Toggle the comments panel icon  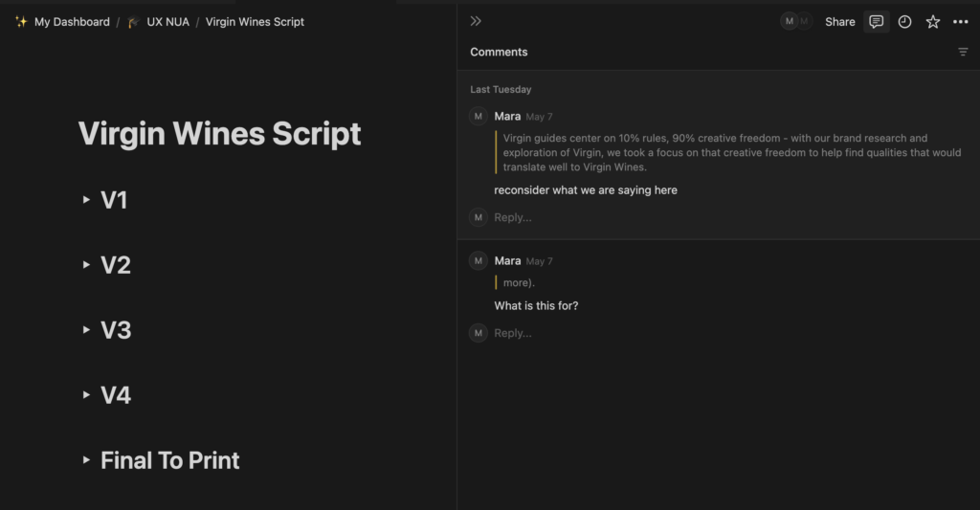pos(877,22)
